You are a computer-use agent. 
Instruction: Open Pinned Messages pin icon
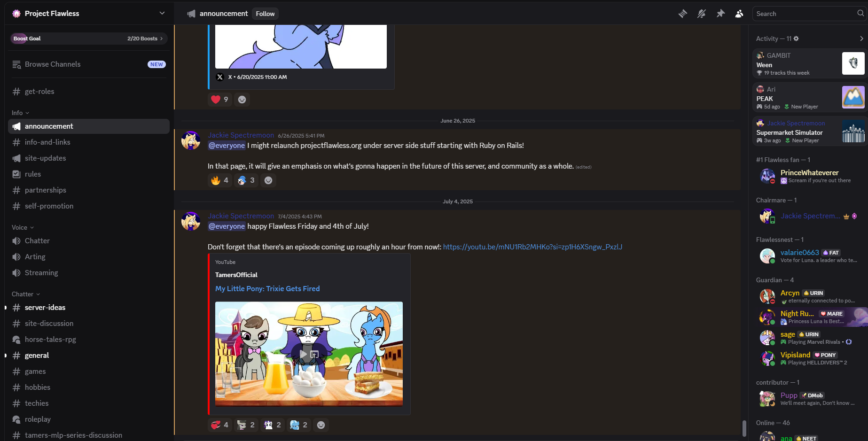click(720, 14)
